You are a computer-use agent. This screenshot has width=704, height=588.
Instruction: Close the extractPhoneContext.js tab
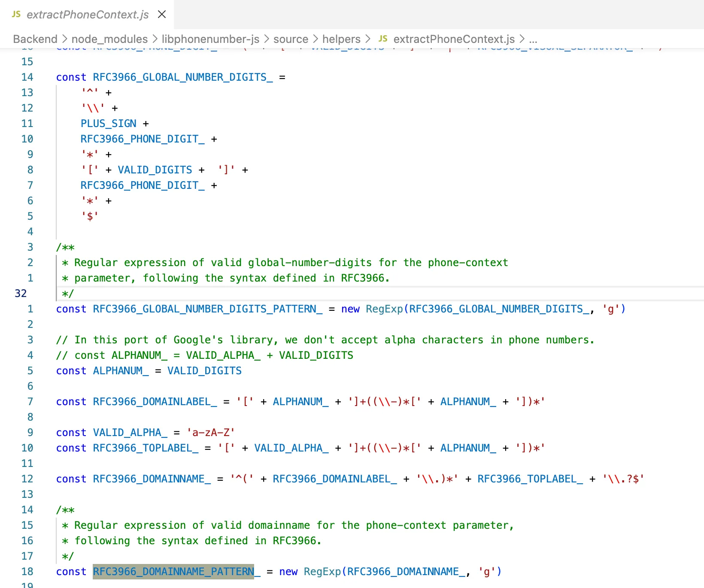[x=162, y=15]
